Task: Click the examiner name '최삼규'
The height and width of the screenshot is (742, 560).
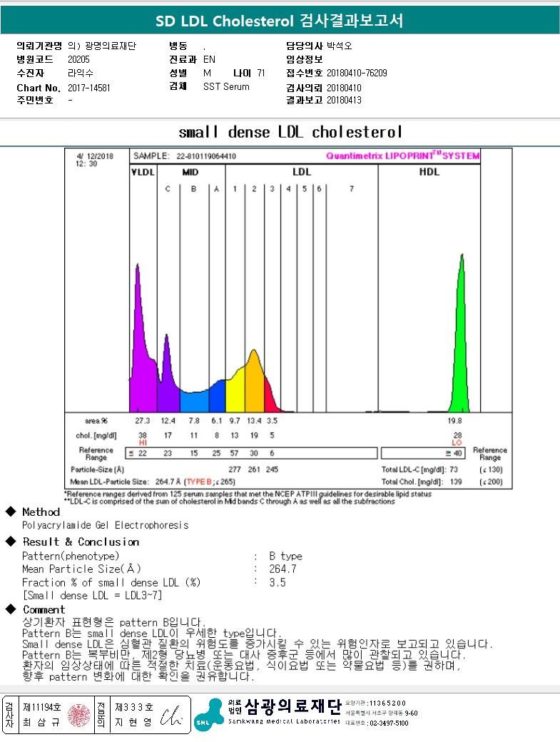Action: [41, 722]
